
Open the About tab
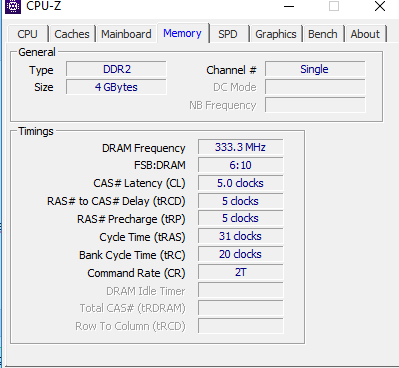point(365,34)
